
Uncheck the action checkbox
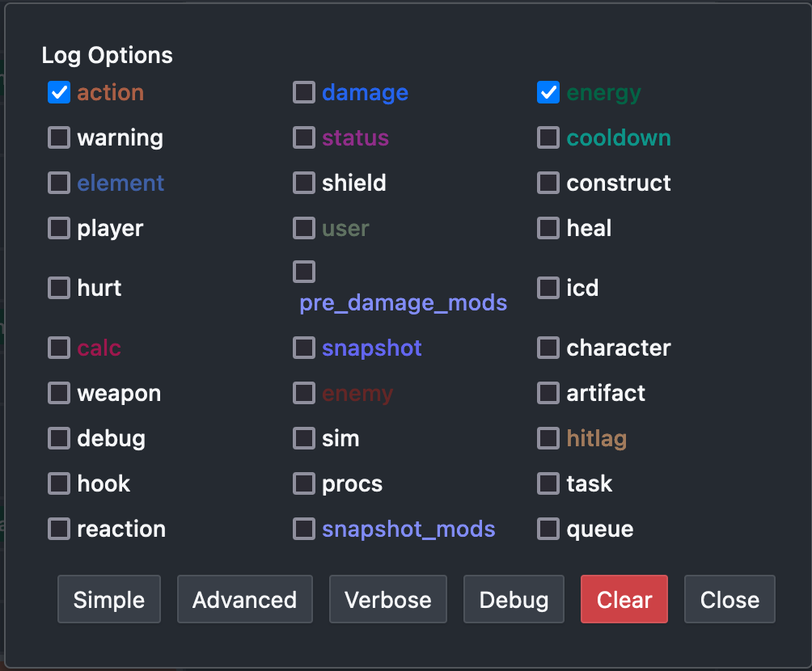click(x=58, y=92)
